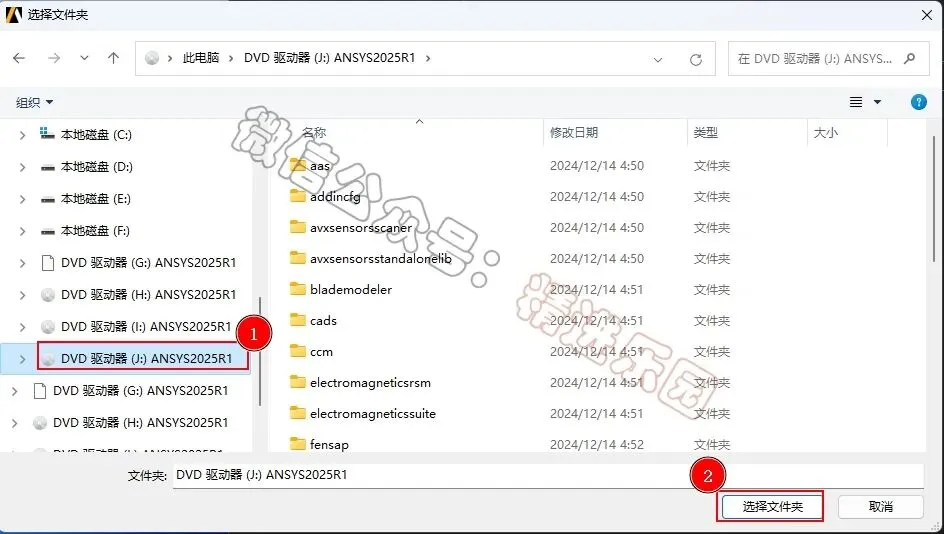The width and height of the screenshot is (944, 534).
Task: Click the disc icon in address bar
Action: coord(152,58)
